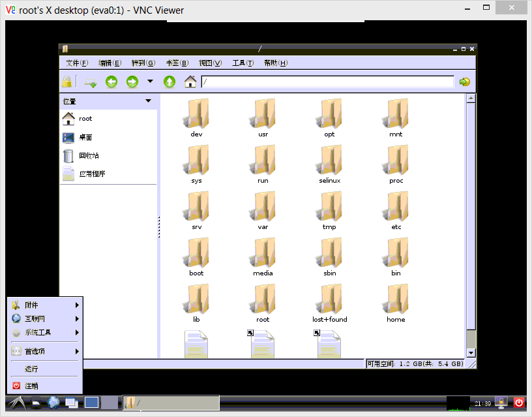
Task: Expand the 位置 side pane dropdown
Action: coord(148,101)
